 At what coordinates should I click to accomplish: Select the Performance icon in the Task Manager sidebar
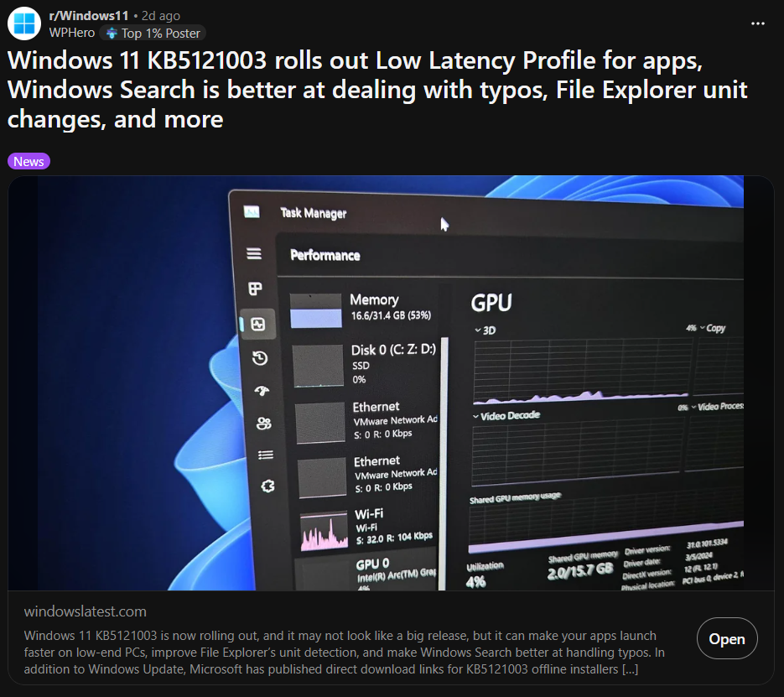coord(258,325)
